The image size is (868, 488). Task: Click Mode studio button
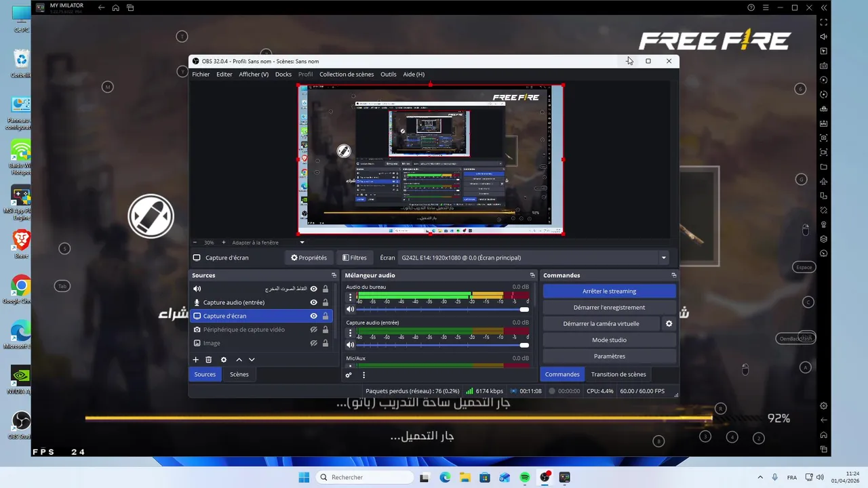pyautogui.click(x=609, y=340)
